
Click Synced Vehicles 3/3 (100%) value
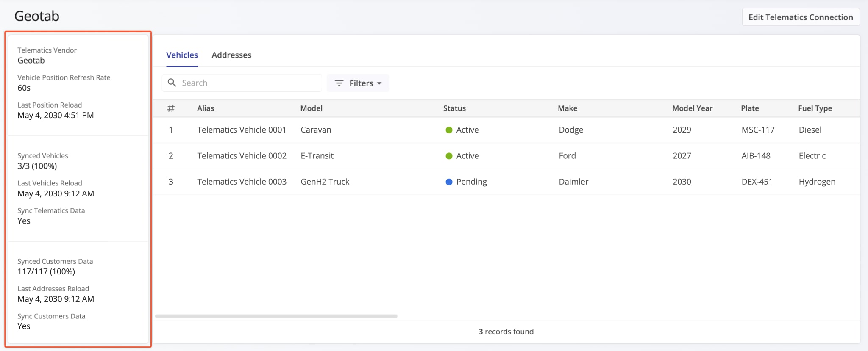coord(37,166)
